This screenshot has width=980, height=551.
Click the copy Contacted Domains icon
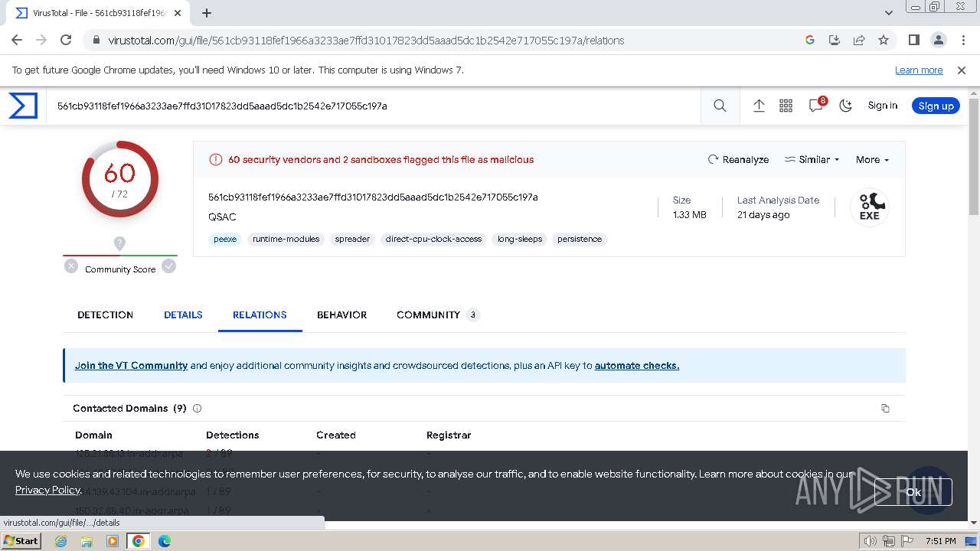pyautogui.click(x=885, y=409)
